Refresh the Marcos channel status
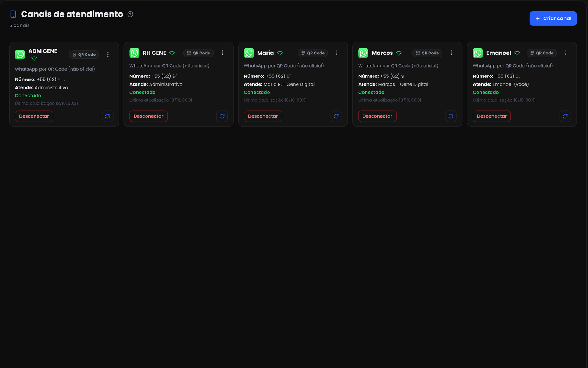Image resolution: width=588 pixels, height=368 pixels. pyautogui.click(x=451, y=116)
